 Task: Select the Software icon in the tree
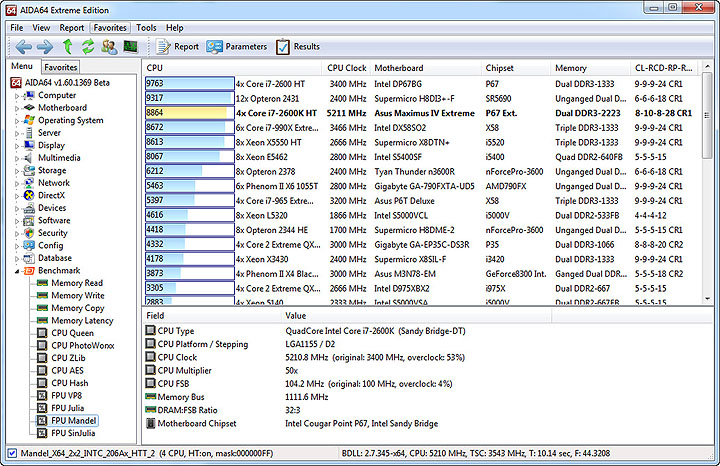(29, 220)
